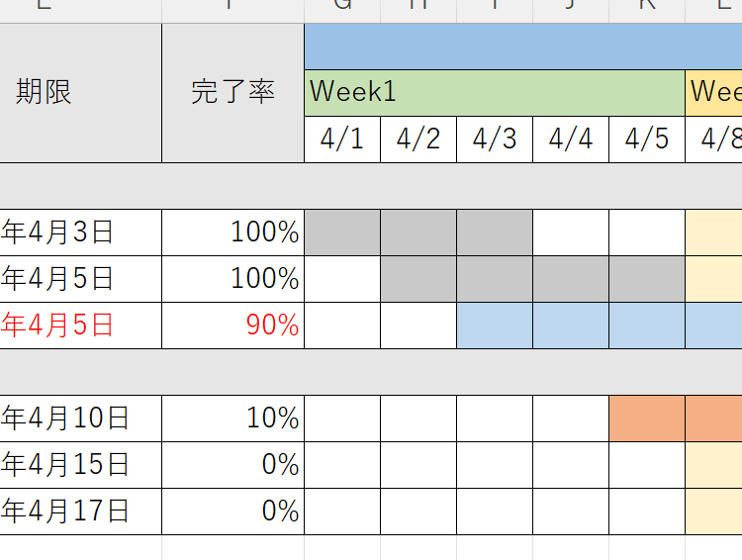Select the 年4月10日 deadline cell
This screenshot has height=560, width=742.
tap(79, 419)
